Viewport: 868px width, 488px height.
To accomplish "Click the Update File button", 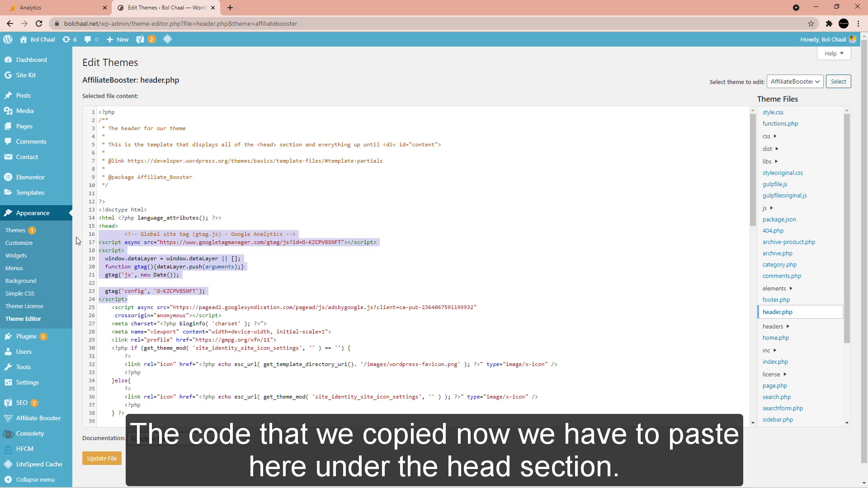I will (x=102, y=458).
